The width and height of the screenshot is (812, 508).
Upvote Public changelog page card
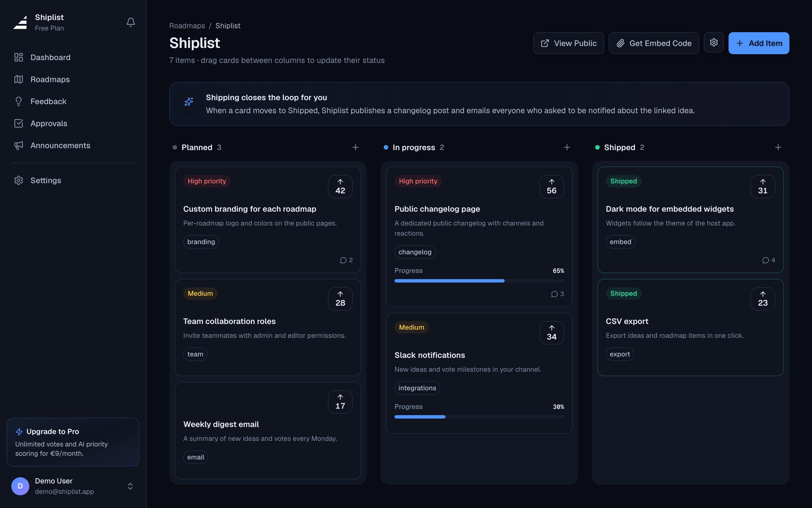coord(551,187)
